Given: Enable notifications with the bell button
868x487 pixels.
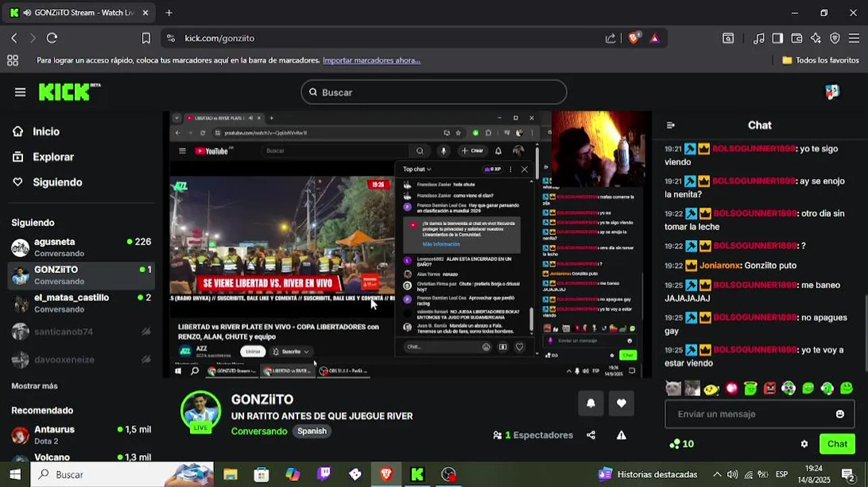Looking at the screenshot, I should (591, 403).
